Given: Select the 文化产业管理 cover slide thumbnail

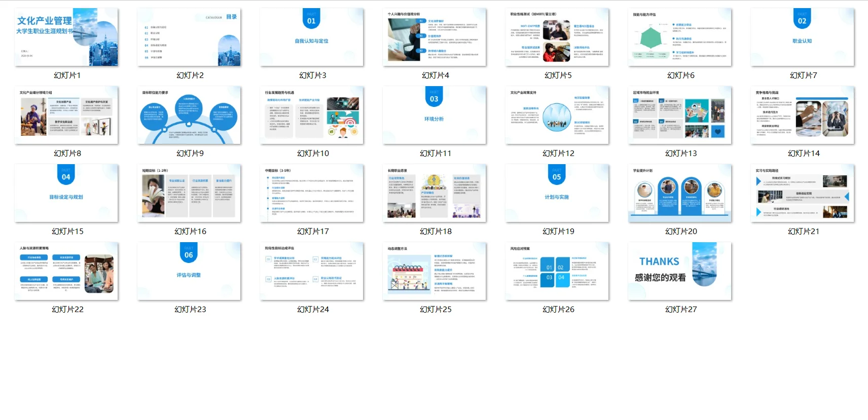Looking at the screenshot, I should (x=66, y=37).
